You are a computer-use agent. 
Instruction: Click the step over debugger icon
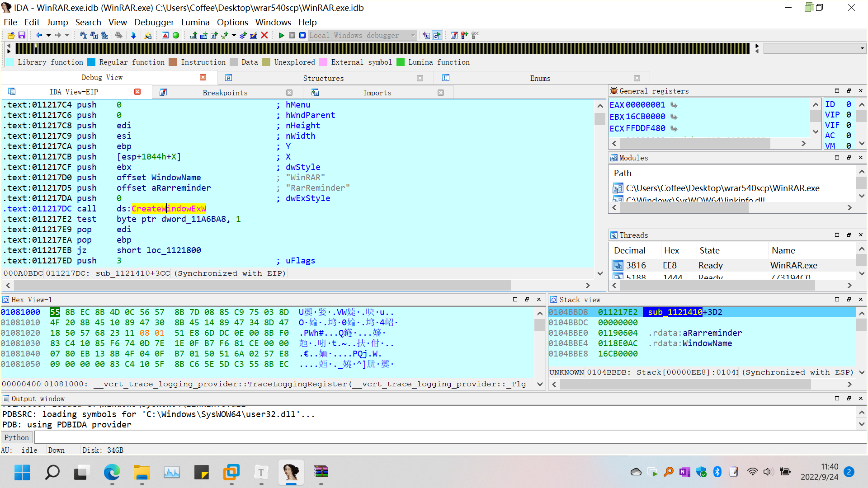[x=437, y=35]
